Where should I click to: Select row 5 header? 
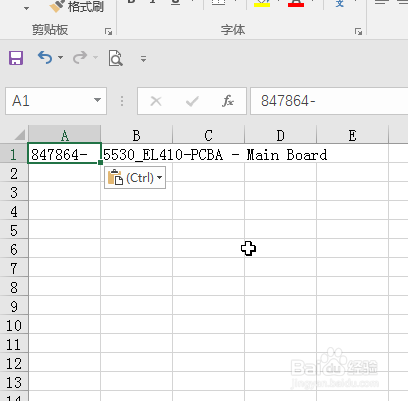coord(14,230)
